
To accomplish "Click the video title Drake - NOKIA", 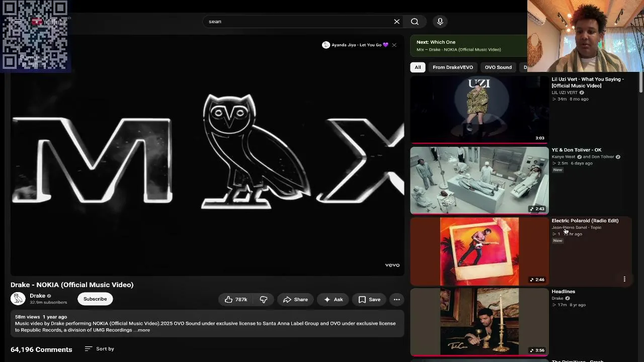I will click(72, 285).
